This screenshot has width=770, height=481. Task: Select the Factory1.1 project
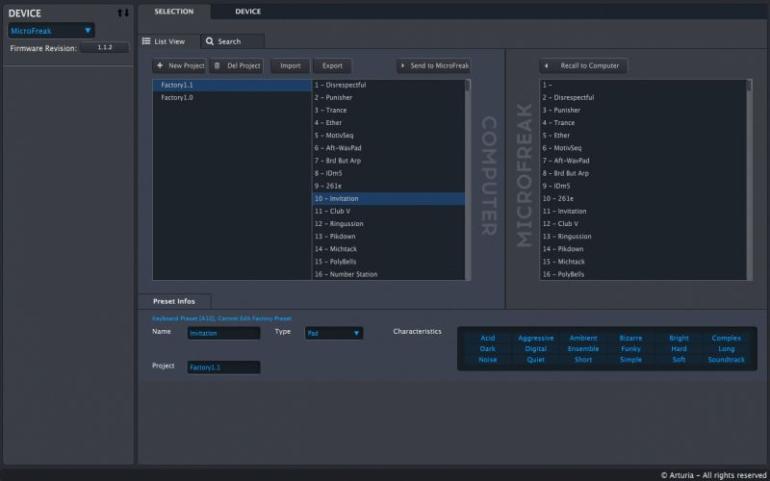pos(232,85)
